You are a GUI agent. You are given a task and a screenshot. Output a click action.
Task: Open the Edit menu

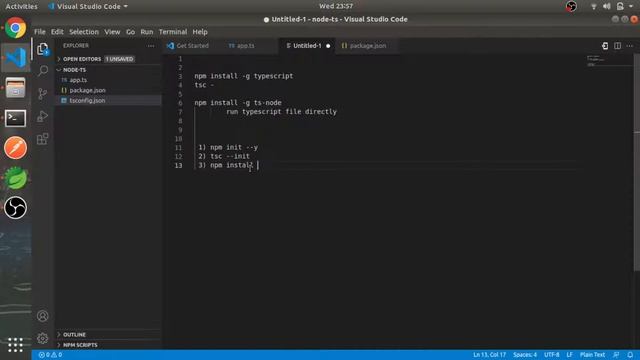click(57, 32)
